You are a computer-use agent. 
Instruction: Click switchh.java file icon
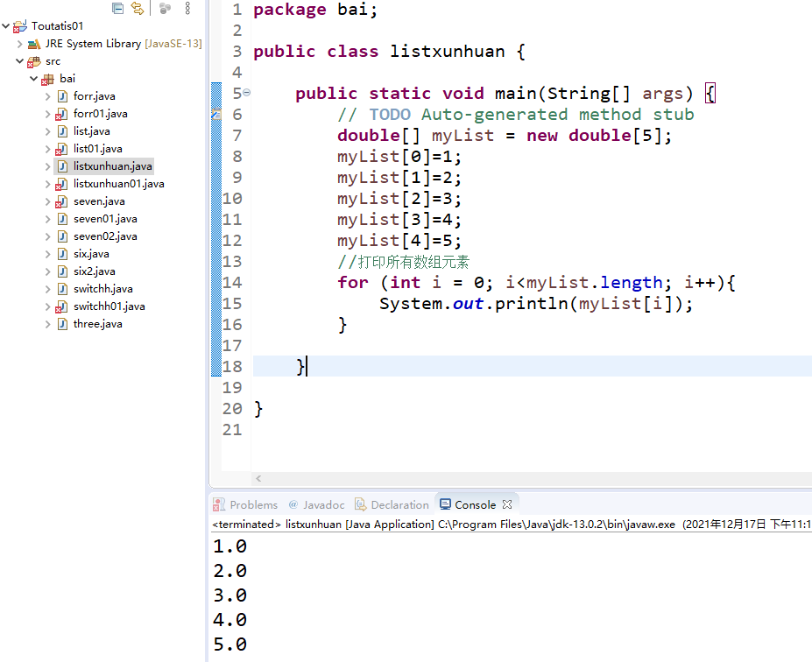point(62,289)
